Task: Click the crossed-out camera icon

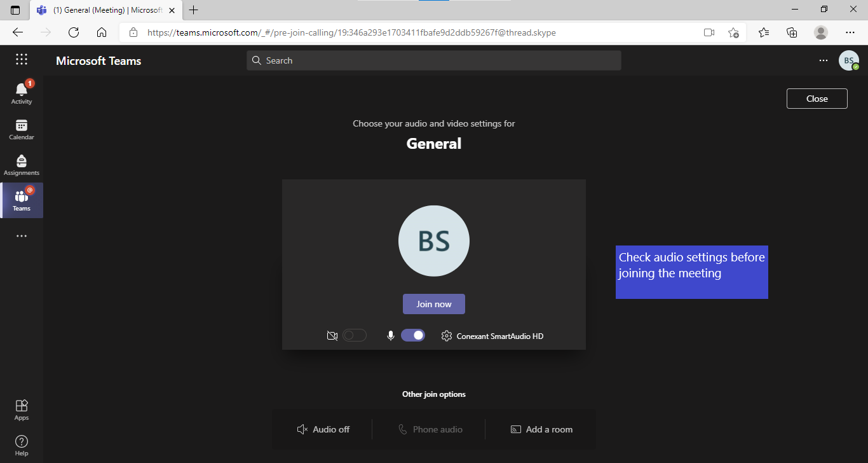Action: tap(332, 336)
